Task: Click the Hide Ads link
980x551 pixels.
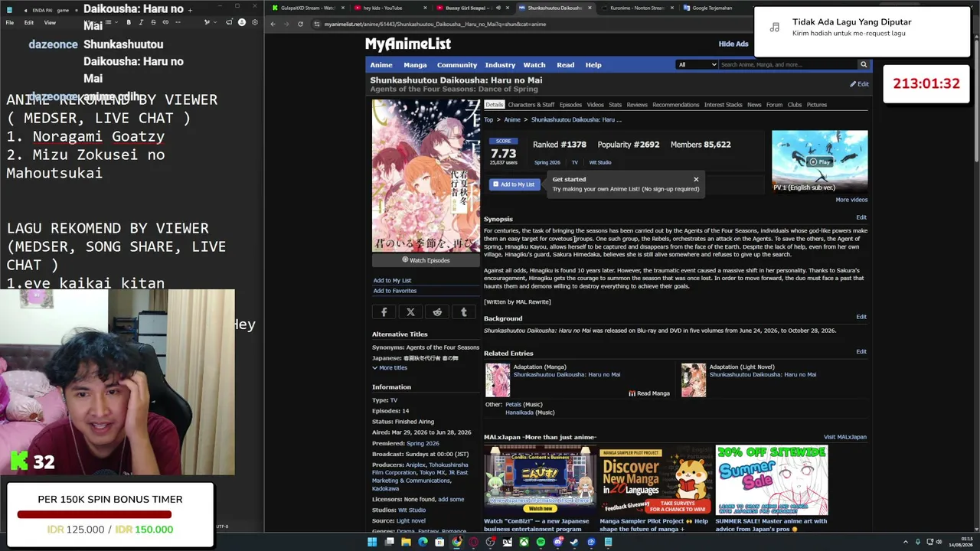Action: [x=733, y=44]
